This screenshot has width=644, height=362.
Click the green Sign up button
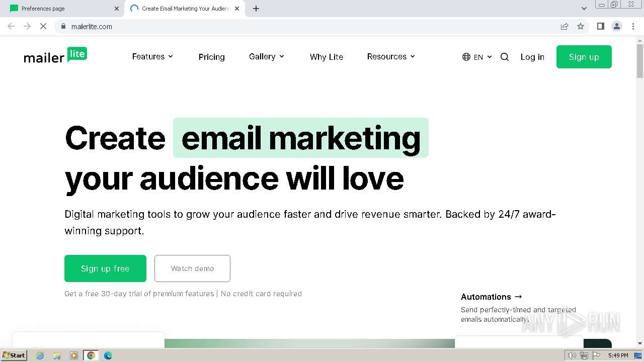click(584, 57)
